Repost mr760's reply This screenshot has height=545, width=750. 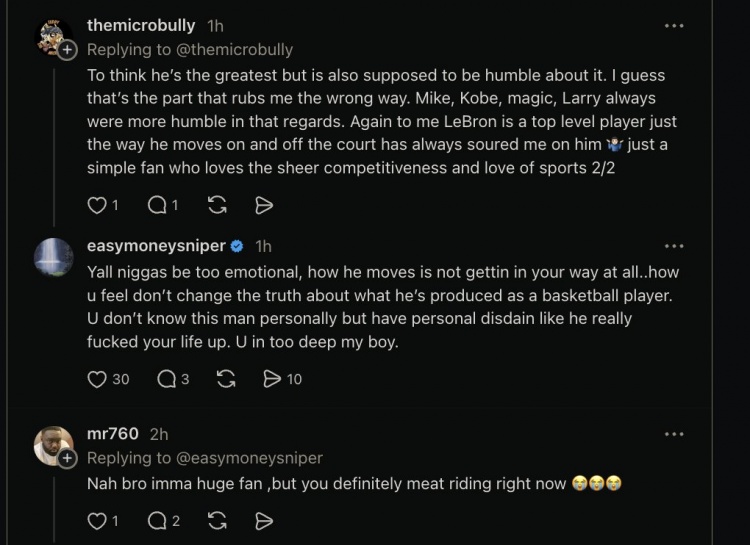[x=217, y=521]
